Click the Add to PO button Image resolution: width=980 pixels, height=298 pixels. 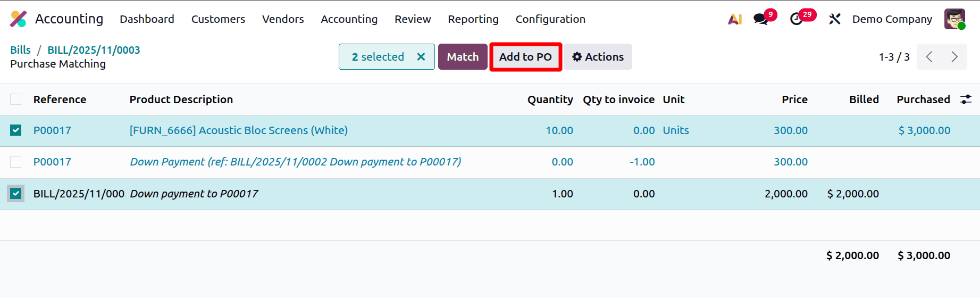pyautogui.click(x=525, y=57)
